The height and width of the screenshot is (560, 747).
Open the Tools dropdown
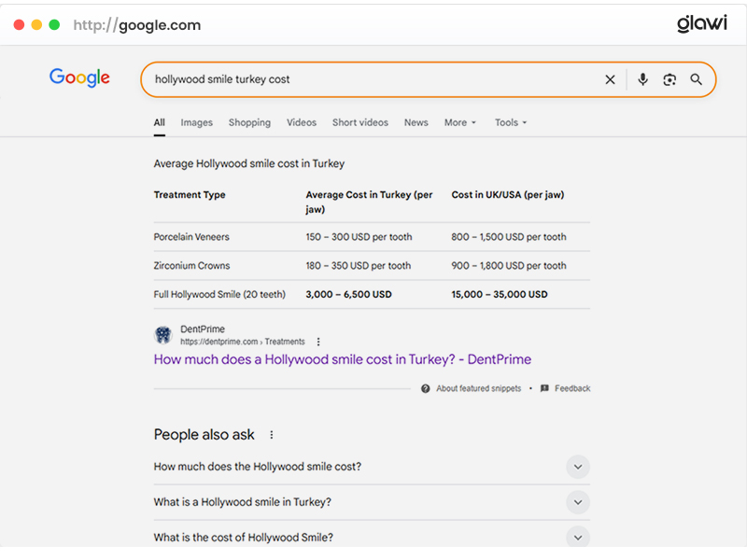(511, 122)
